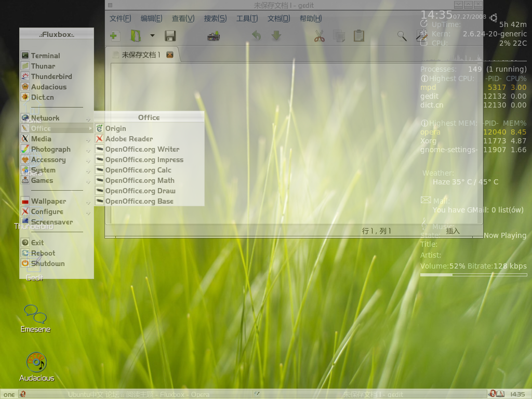The height and width of the screenshot is (399, 532).
Task: Click the tray icon left of the 14:35 clock
Action: coord(500,394)
